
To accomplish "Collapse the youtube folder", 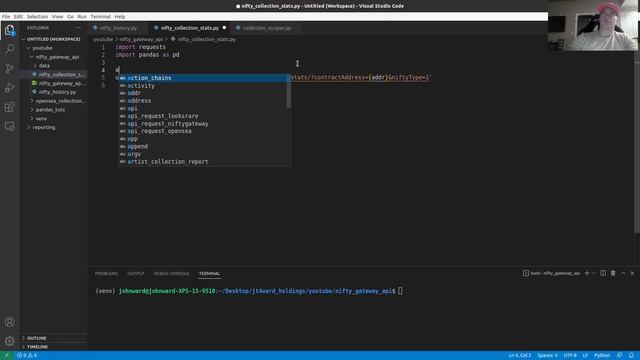I will (54, 48).
